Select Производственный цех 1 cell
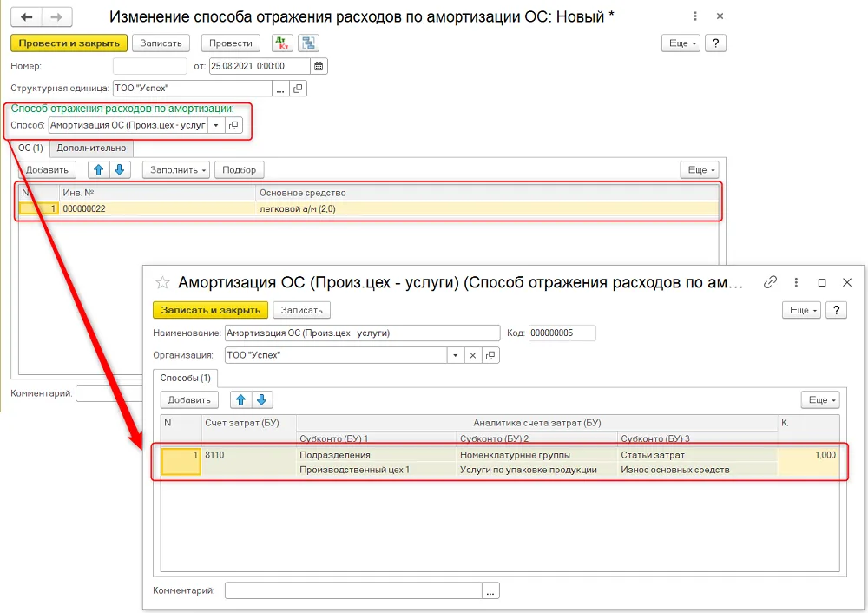 [x=377, y=470]
